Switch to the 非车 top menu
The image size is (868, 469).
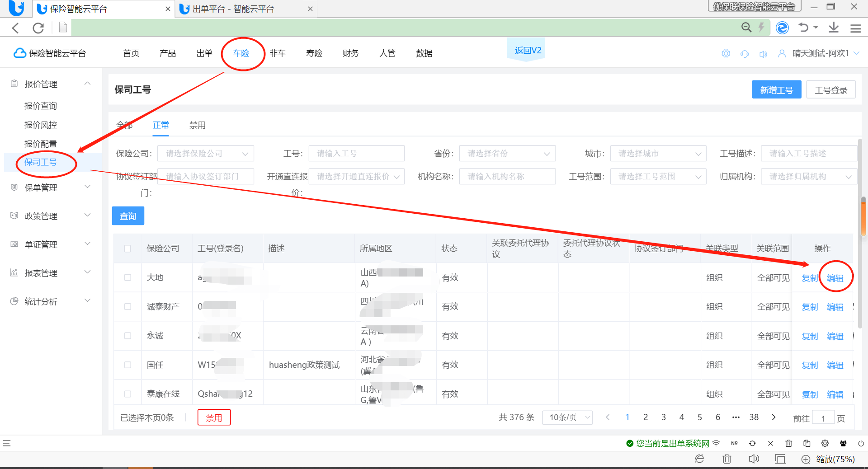click(278, 53)
